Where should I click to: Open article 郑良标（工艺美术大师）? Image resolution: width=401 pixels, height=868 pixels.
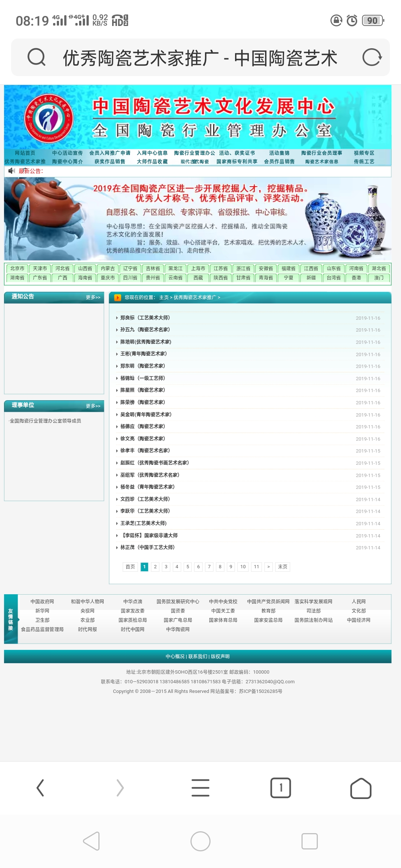point(145,318)
